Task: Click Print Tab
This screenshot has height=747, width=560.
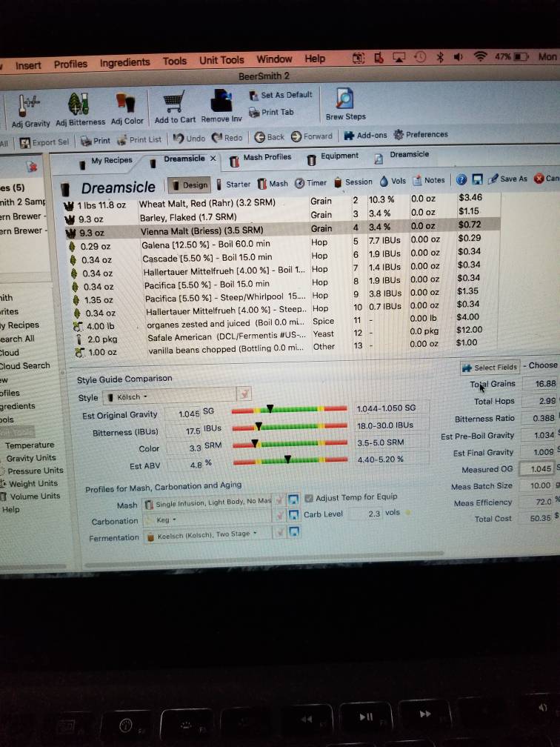Action: [x=271, y=113]
